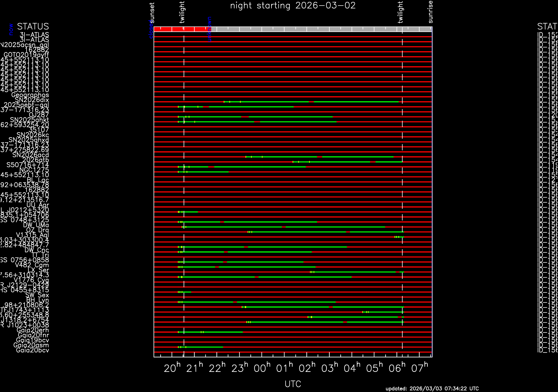Click the blue 'now' marker label
Viewport: 558px width, 392px height.
click(11, 29)
